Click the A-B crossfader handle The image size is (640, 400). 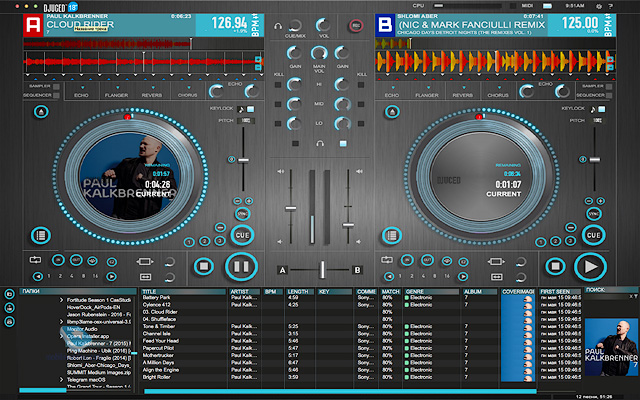(x=322, y=270)
